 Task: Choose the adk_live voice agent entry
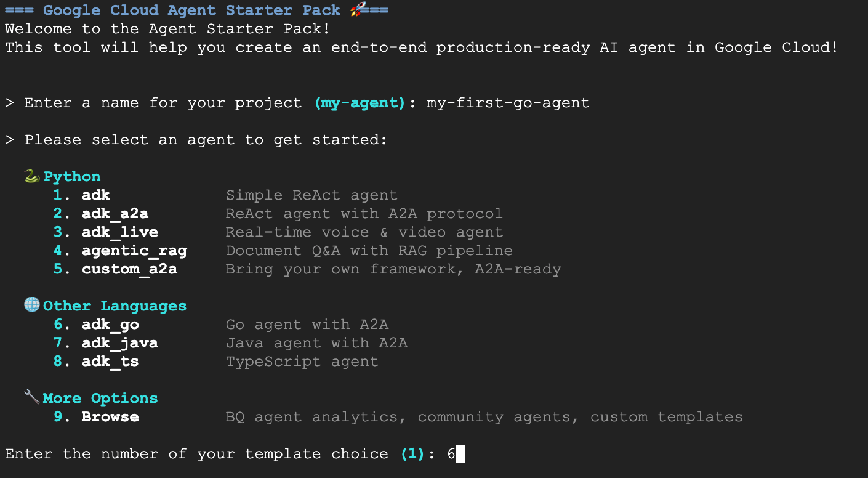(x=119, y=232)
